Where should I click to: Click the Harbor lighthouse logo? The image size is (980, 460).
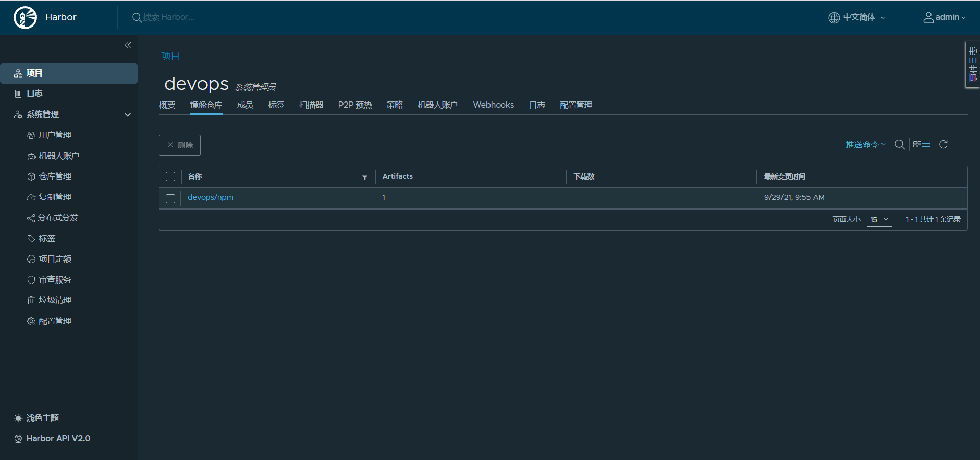click(25, 17)
